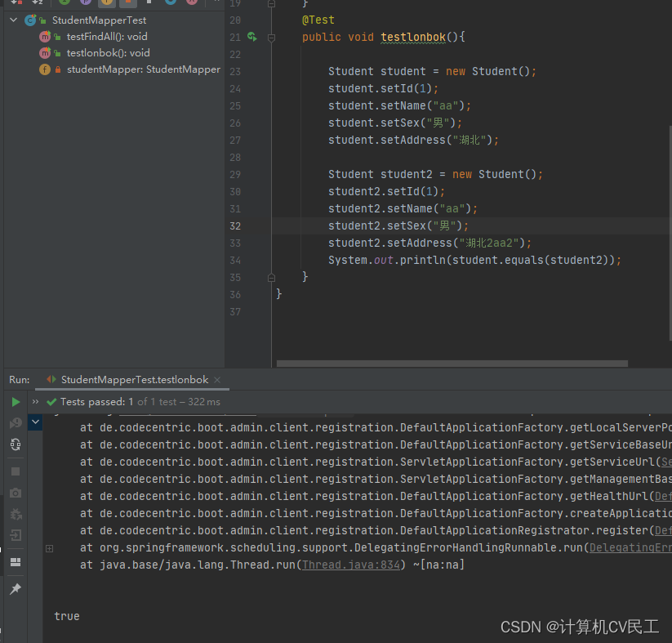Click the DelegatingErrorHandlingRunnable.run stack trace line
The image size is (672, 643).
(x=376, y=547)
